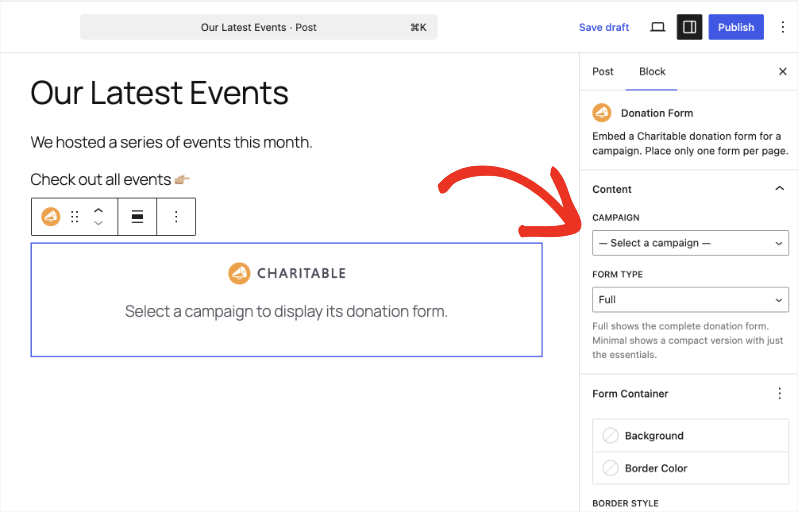Switch to the Post tab

tap(603, 71)
